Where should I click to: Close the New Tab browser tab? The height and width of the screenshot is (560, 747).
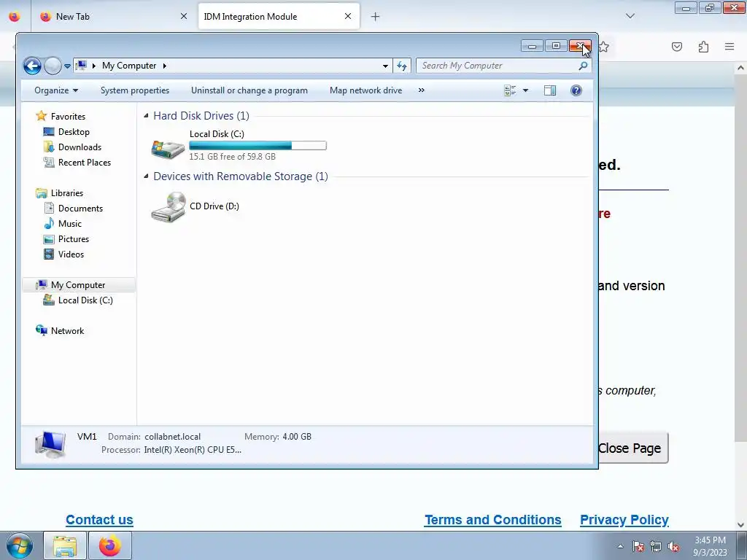184,17
